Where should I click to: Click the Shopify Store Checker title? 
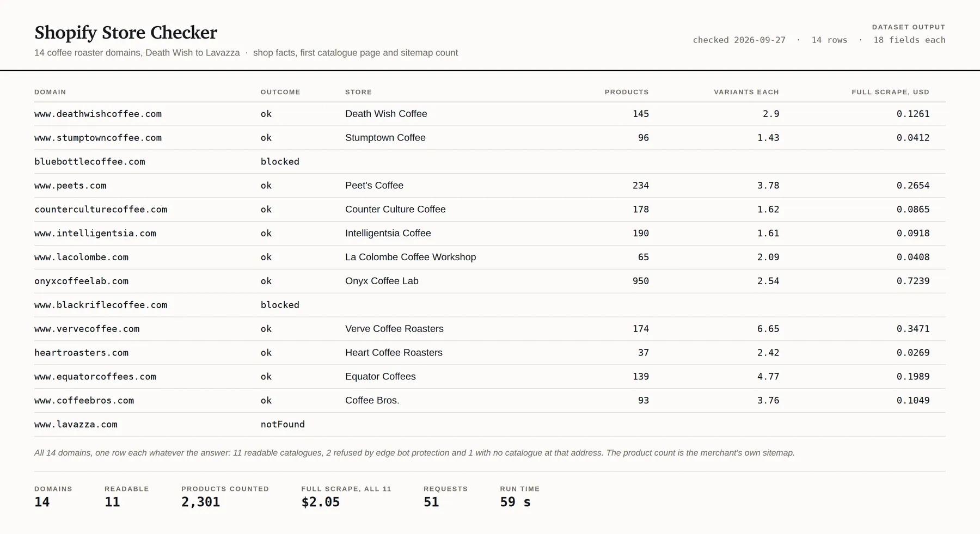[x=126, y=33]
